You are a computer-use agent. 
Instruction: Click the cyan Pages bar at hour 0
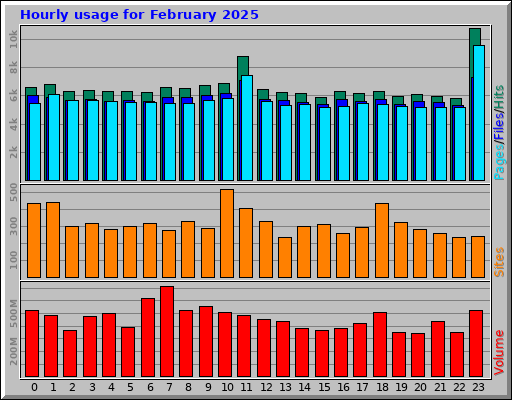click(x=35, y=142)
